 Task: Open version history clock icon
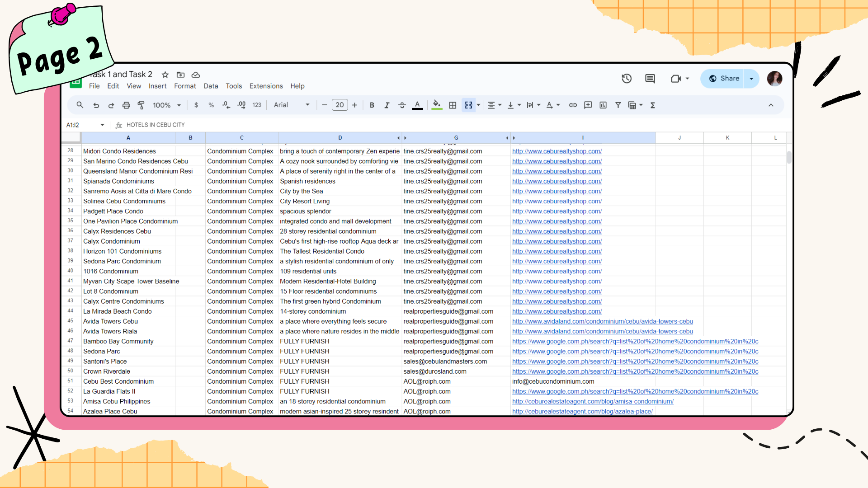coord(627,79)
